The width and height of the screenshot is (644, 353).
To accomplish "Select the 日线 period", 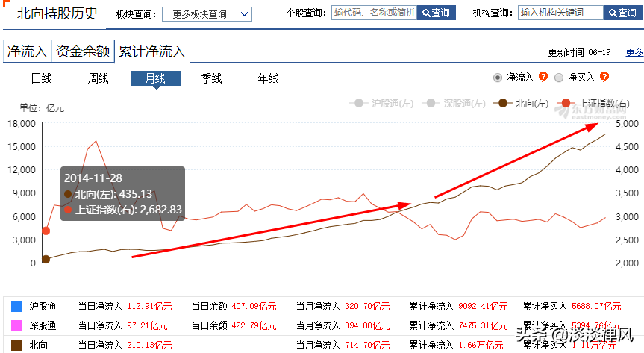I will (41, 78).
